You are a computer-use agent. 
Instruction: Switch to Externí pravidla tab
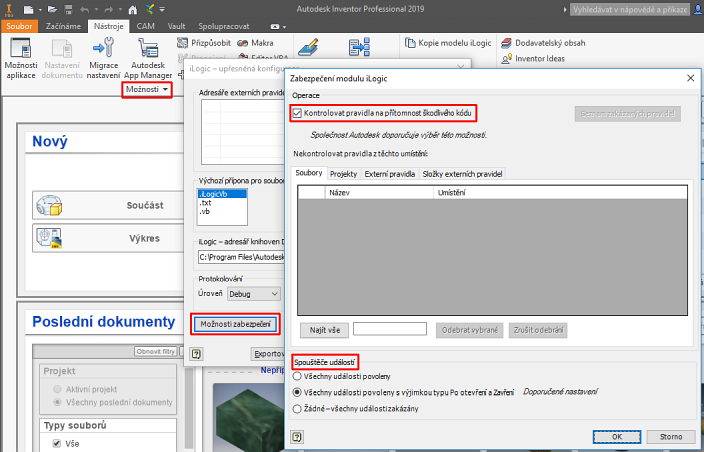[x=390, y=174]
